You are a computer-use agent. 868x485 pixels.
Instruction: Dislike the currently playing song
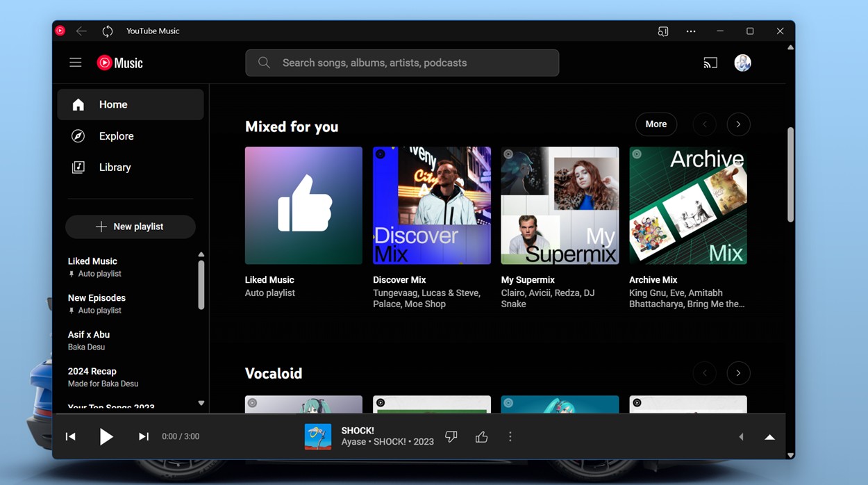pyautogui.click(x=451, y=436)
